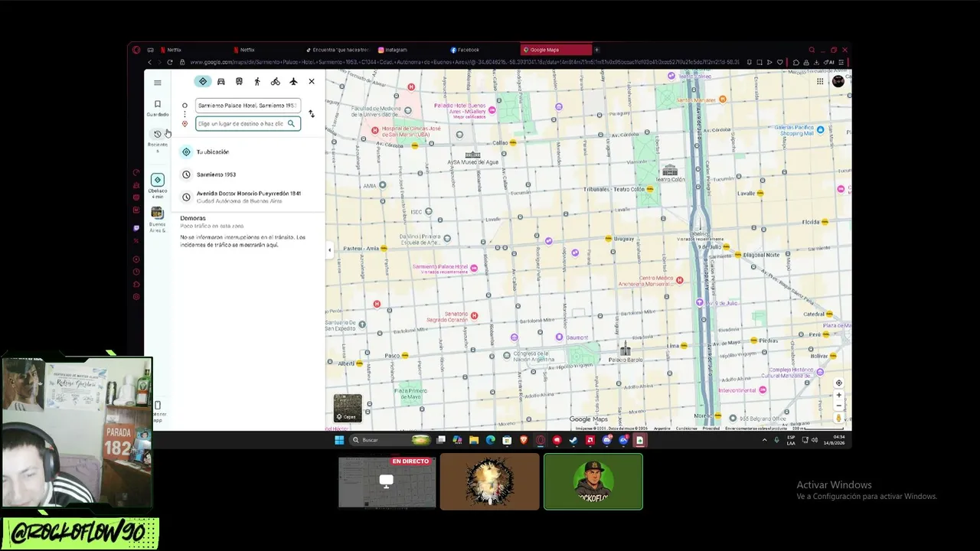980x551 pixels.
Task: Add page to bookmarks heart icon
Action: [780, 62]
